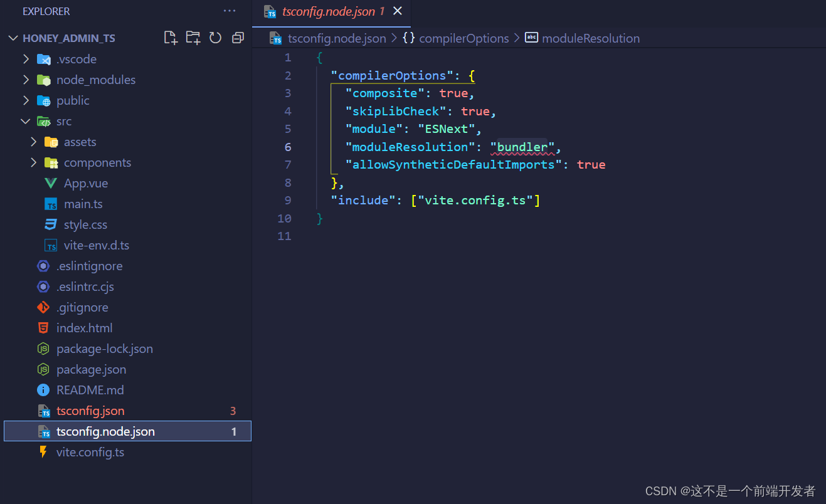Screen dimensions: 826x504
Task: Open main.ts file
Action: (83, 204)
